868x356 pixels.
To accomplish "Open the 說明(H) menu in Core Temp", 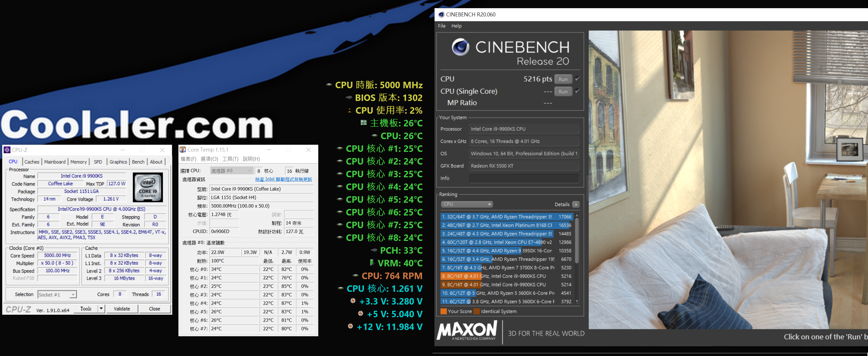I will [x=251, y=159].
